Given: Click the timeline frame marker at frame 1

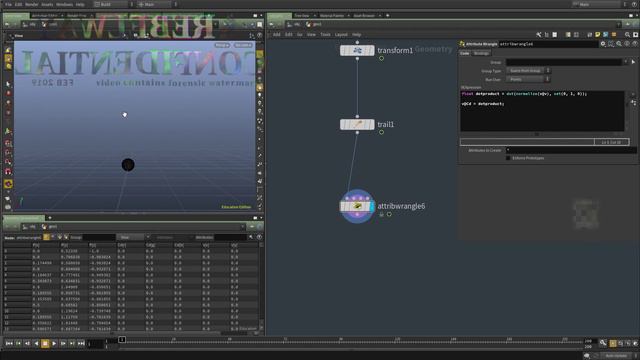Looking at the screenshot, I should pyautogui.click(x=122, y=340).
